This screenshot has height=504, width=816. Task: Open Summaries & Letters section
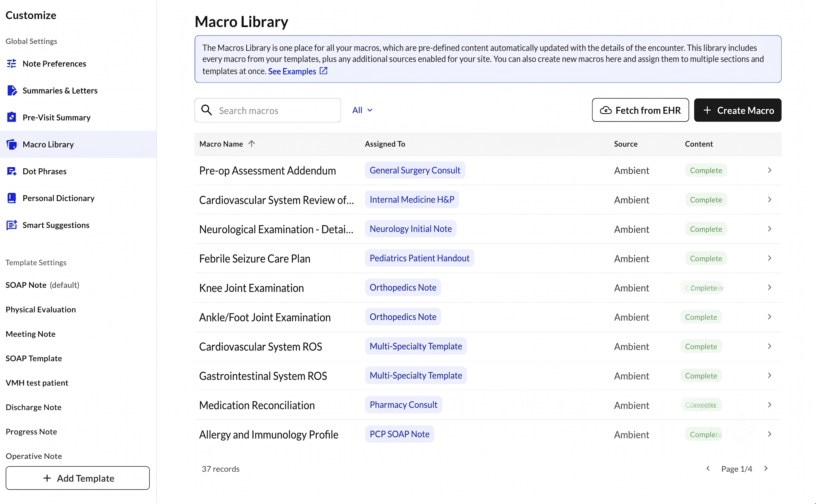[x=78, y=90]
